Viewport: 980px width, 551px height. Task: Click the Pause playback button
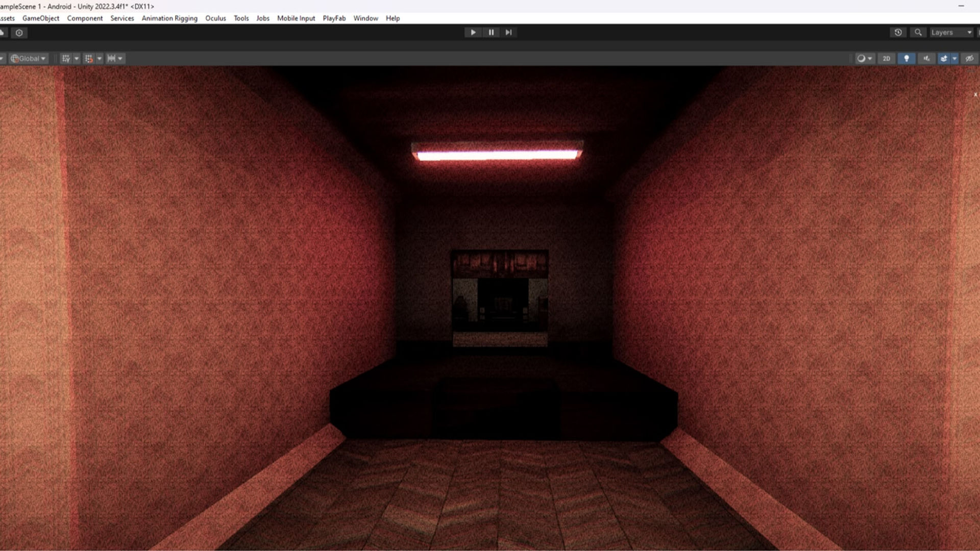coord(491,32)
